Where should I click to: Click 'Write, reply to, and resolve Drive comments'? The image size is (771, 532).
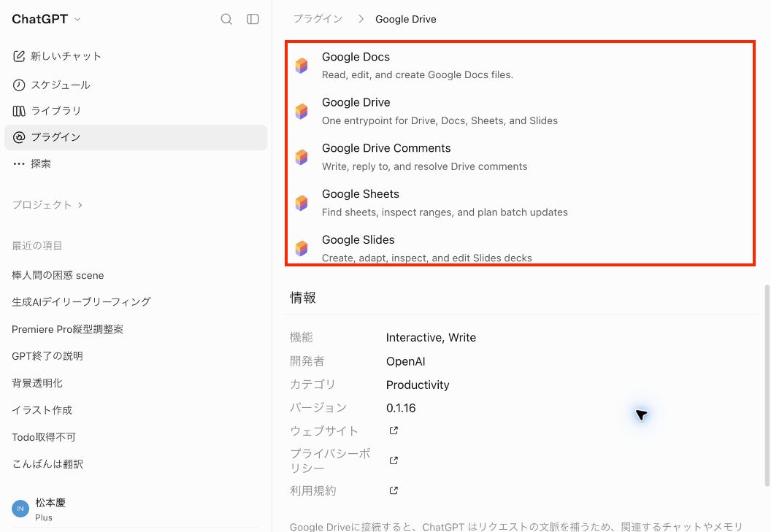point(424,166)
